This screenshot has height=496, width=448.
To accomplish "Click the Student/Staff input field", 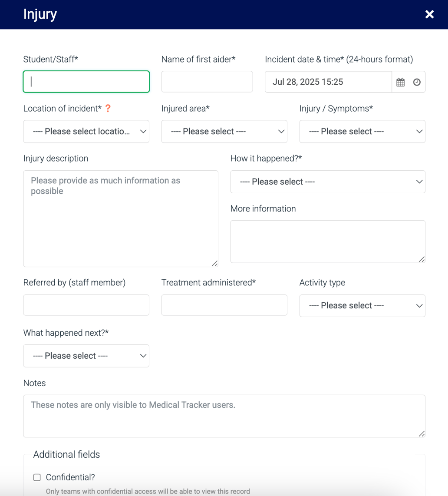I will pos(86,82).
